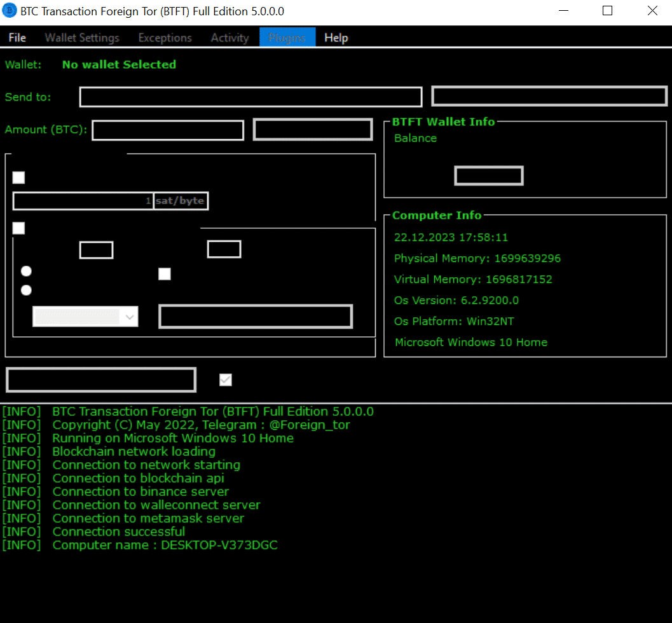Viewport: 672px width, 623px height.
Task: Click 'Physical Memory: 1699639296' text
Action: pyautogui.click(x=477, y=258)
